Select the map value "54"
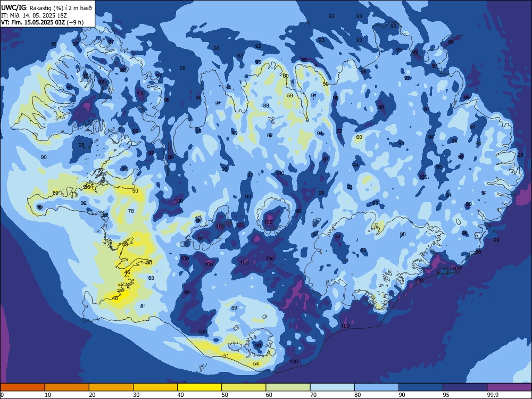The height and width of the screenshot is (399, 532). tap(256, 363)
